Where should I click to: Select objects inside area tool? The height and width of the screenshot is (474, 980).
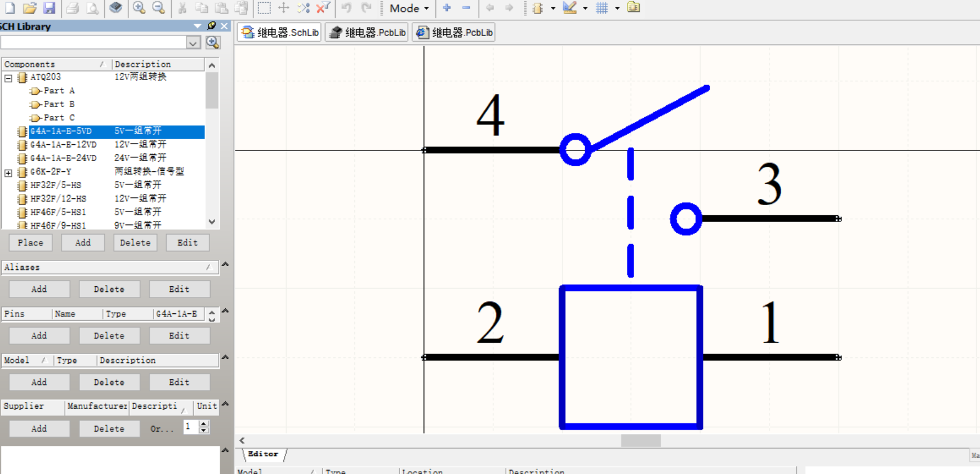(x=264, y=8)
